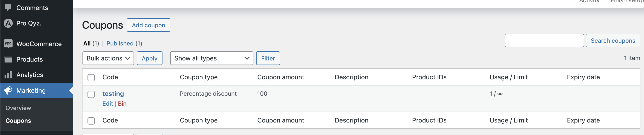Click into the coupon search field

tap(544, 40)
